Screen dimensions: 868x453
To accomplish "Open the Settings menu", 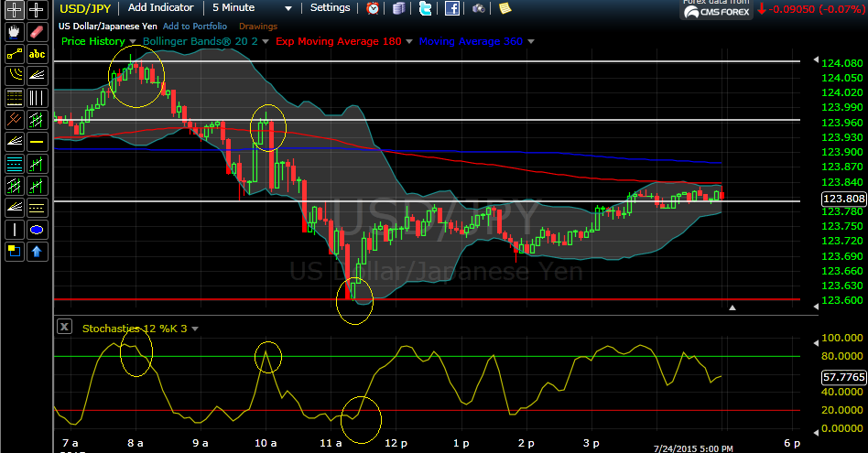I will coord(330,7).
